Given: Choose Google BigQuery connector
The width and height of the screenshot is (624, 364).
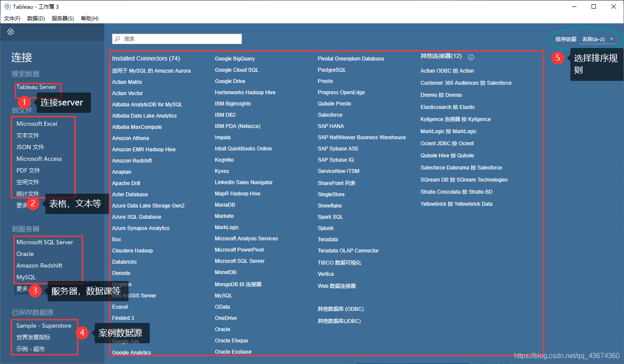Looking at the screenshot, I should 235,59.
